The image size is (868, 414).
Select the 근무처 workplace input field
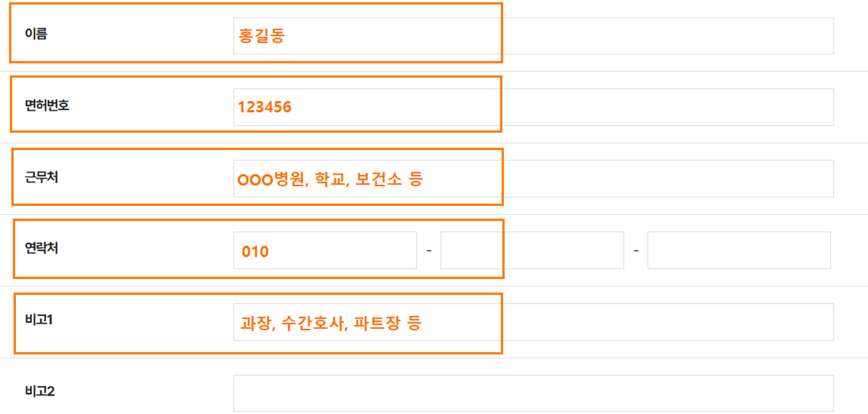point(534,179)
